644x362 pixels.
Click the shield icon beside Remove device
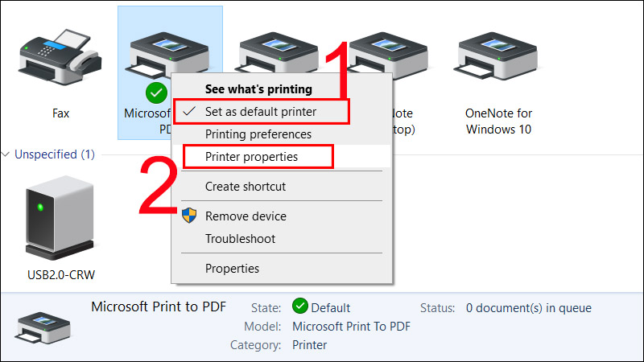(189, 216)
